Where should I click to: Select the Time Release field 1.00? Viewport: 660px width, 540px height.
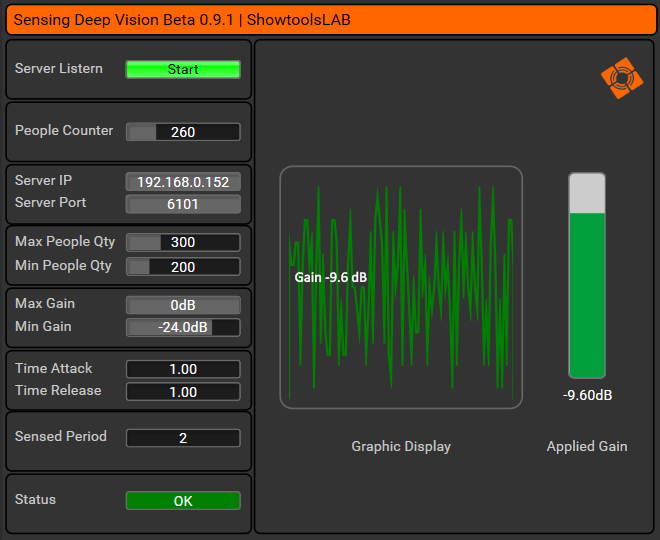click(183, 392)
